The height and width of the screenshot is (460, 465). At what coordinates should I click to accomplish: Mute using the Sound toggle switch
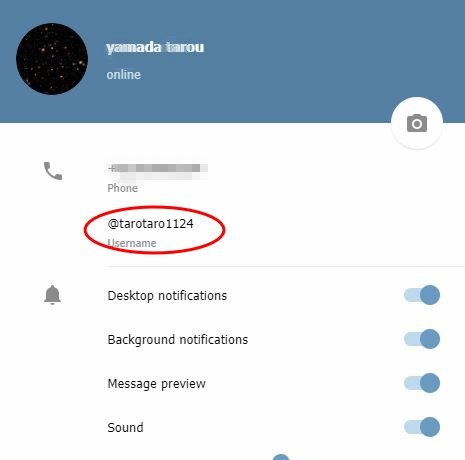click(422, 427)
